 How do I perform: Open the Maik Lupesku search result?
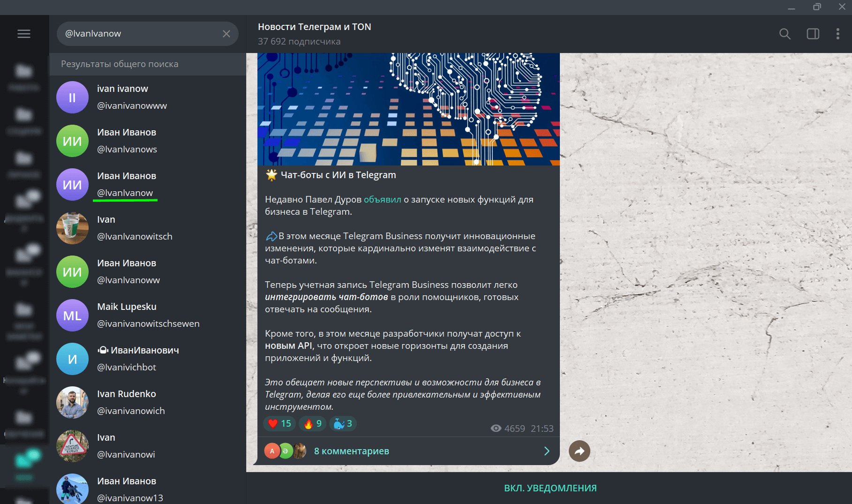point(148,315)
